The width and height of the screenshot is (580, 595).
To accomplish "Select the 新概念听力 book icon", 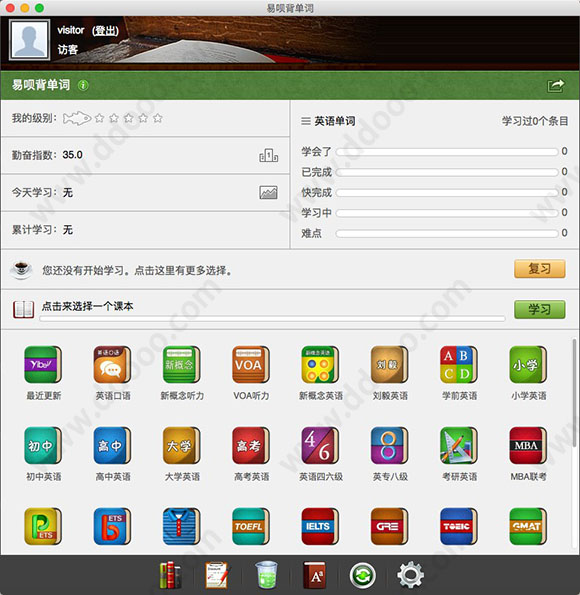I will click(x=181, y=364).
